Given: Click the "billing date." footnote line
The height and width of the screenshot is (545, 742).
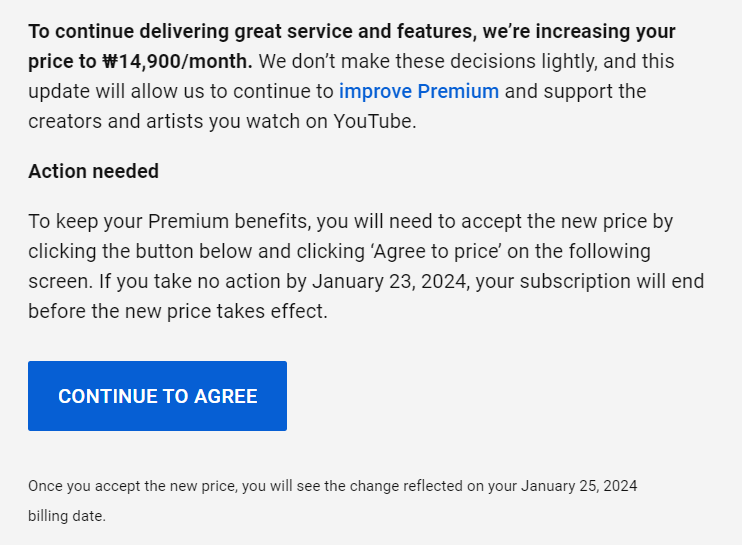Looking at the screenshot, I should 67,516.
